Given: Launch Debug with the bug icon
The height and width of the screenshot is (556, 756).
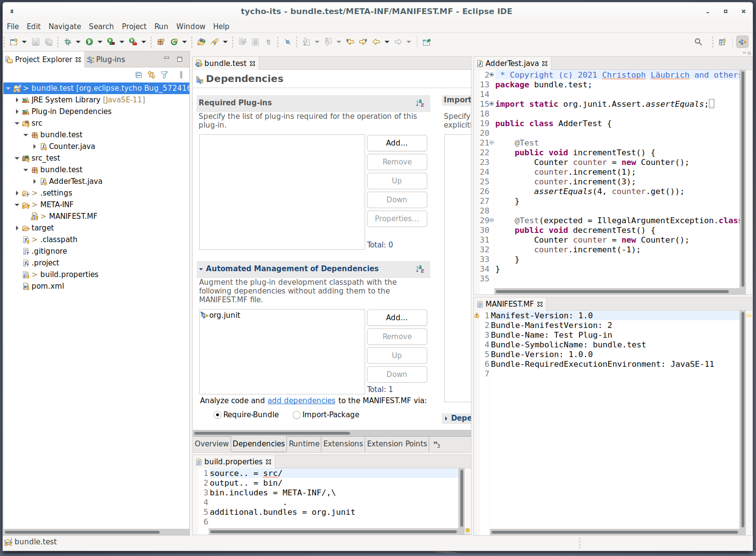Looking at the screenshot, I should pos(67,42).
